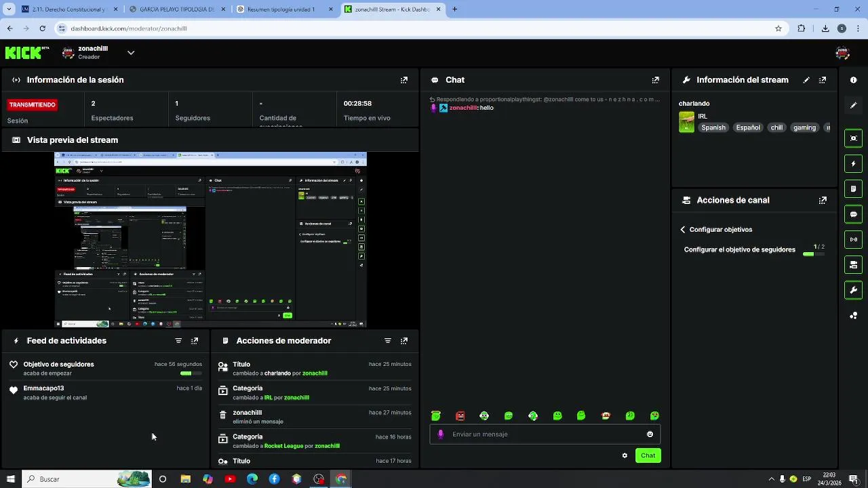The width and height of the screenshot is (868, 488).
Task: Click the purple microphone icon in the message box
Action: (440, 434)
